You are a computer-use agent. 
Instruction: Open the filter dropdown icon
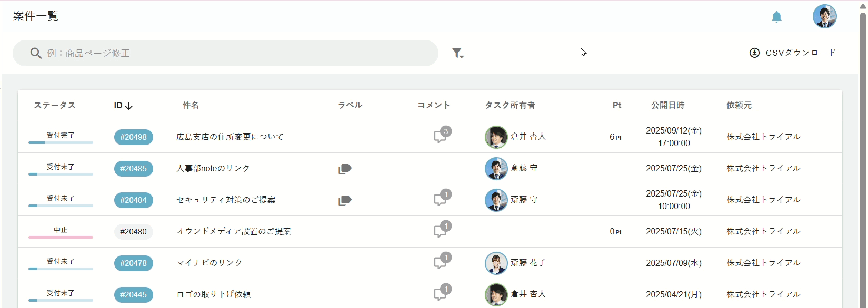457,53
